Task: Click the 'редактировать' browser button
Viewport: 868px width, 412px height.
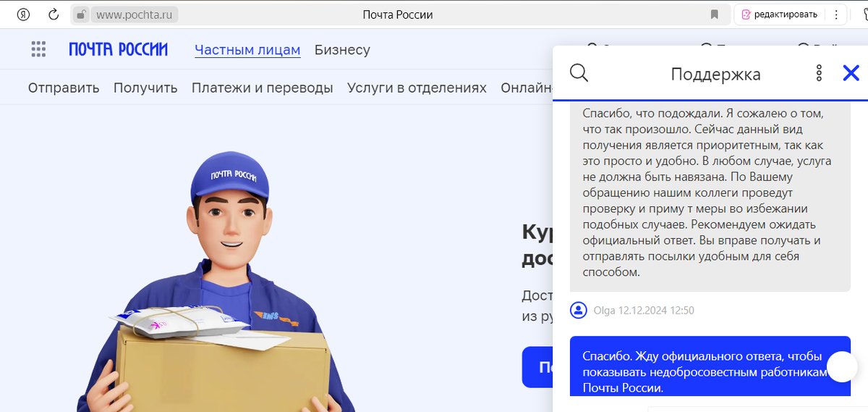Action: (x=779, y=14)
